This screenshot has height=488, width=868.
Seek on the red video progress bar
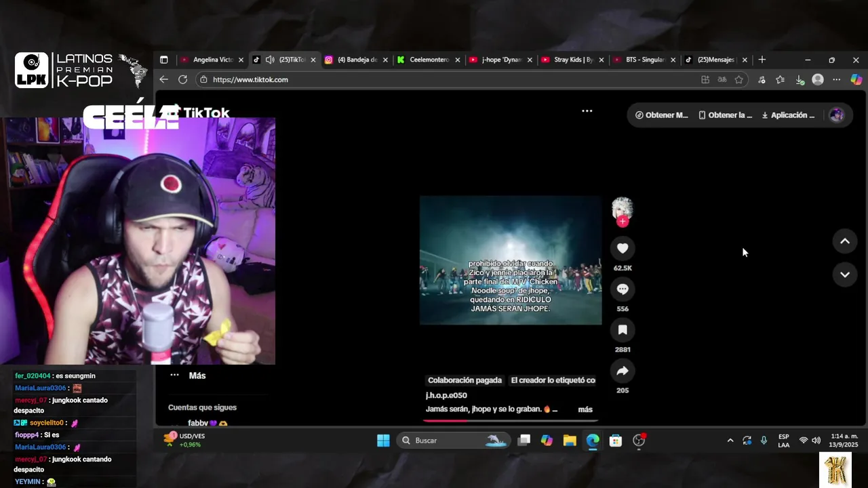coord(511,421)
